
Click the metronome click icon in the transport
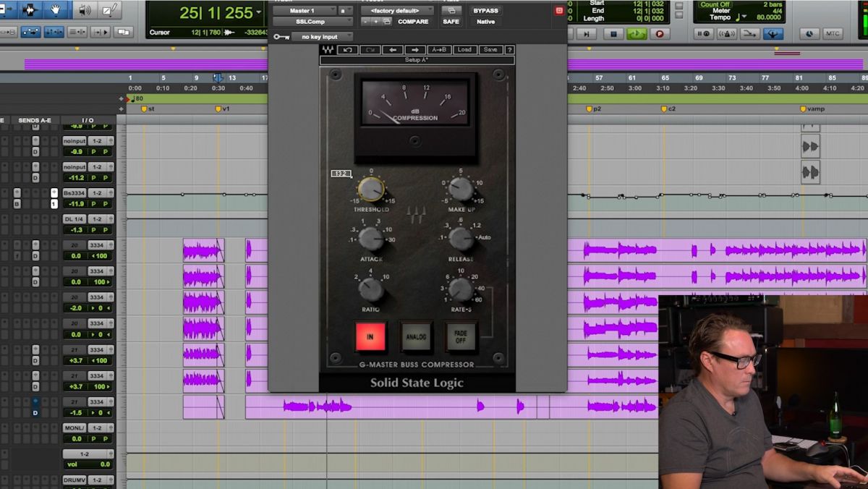727,33
